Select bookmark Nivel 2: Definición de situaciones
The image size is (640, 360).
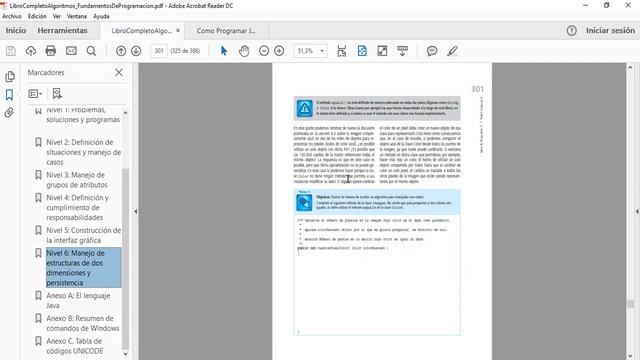pyautogui.click(x=84, y=152)
